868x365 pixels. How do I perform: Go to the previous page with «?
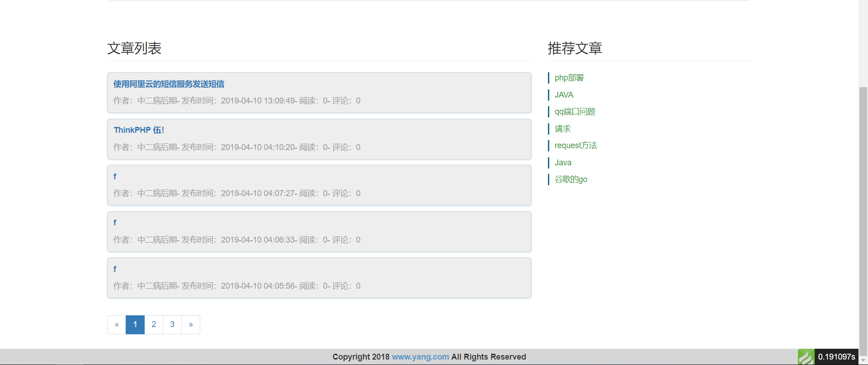point(117,325)
